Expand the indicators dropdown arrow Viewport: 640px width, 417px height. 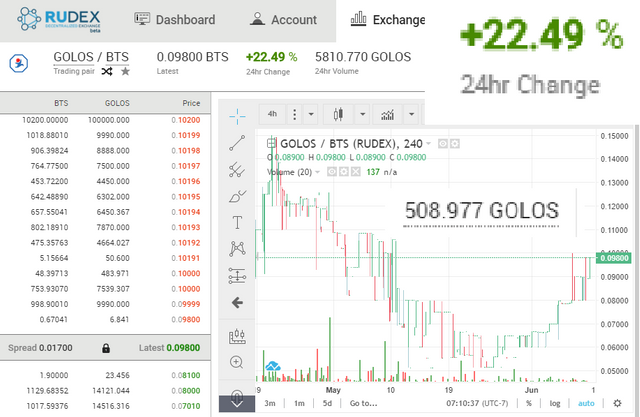tap(411, 114)
